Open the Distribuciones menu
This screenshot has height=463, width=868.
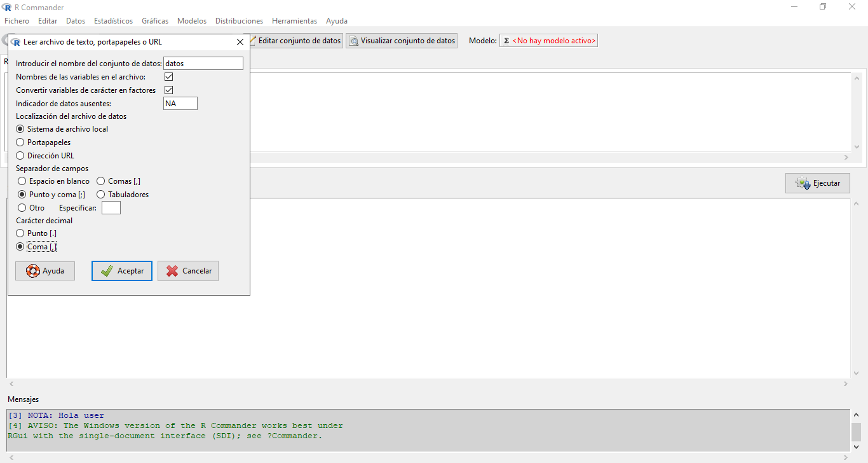239,21
